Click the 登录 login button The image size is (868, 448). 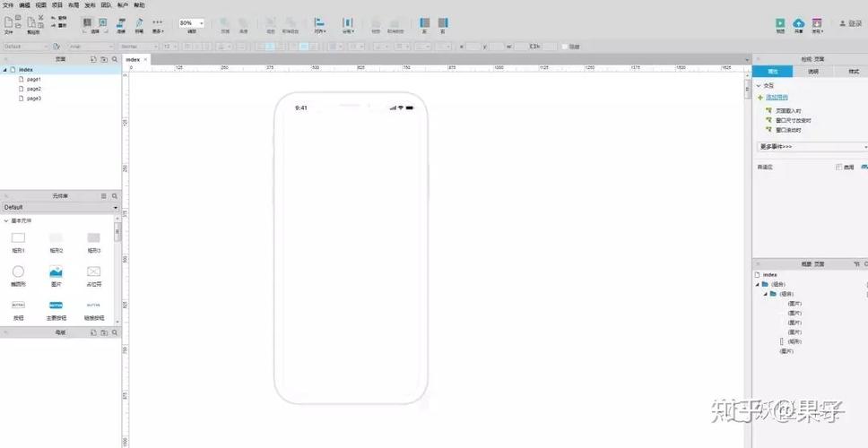[851, 23]
